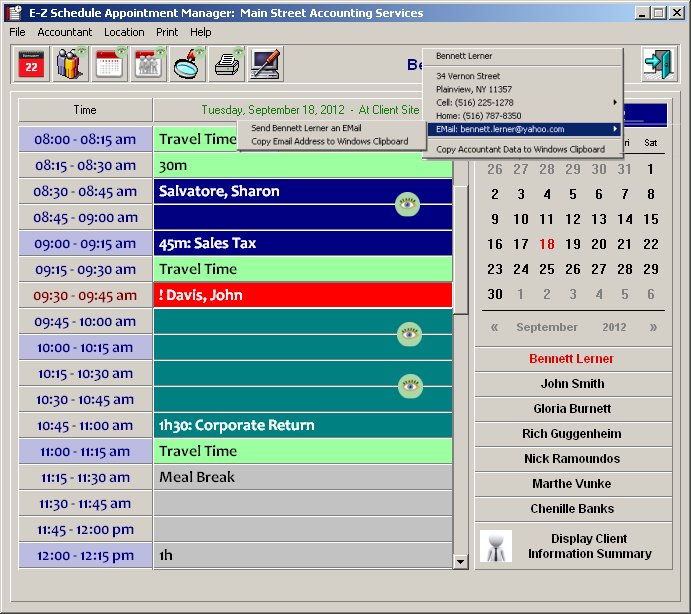This screenshot has width=691, height=614.
Task: Go to previous month with « arrow
Action: pyautogui.click(x=494, y=327)
